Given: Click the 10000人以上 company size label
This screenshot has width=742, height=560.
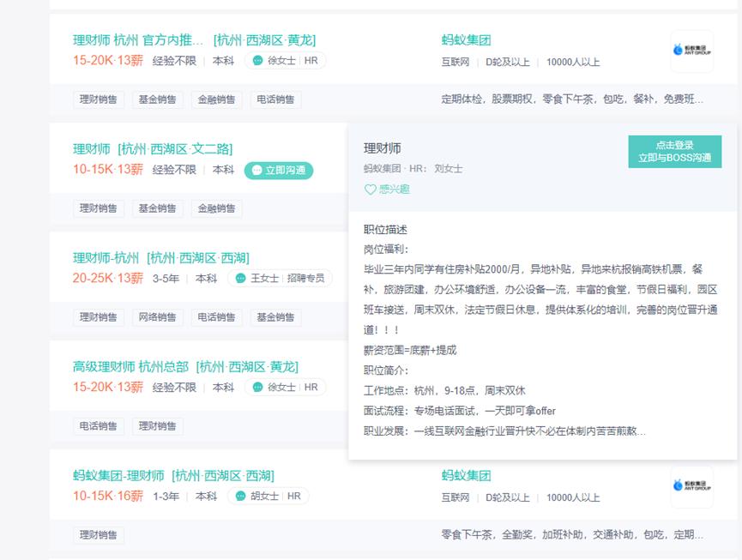Looking at the screenshot, I should coord(572,62).
